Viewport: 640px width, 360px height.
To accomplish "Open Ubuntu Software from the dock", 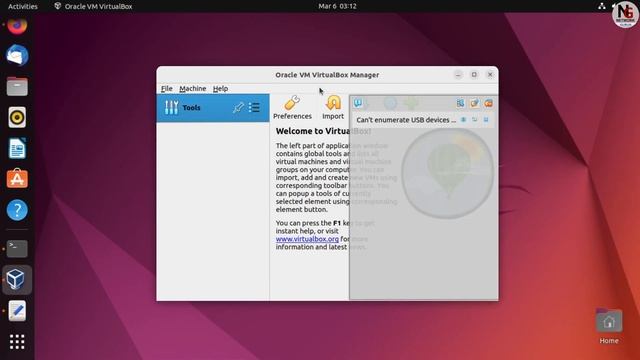I will [17, 179].
